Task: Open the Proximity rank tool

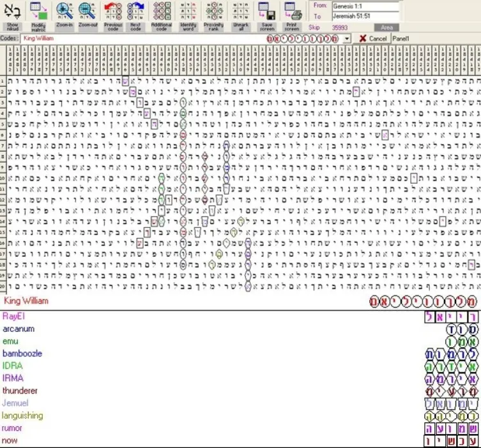Action: [214, 11]
